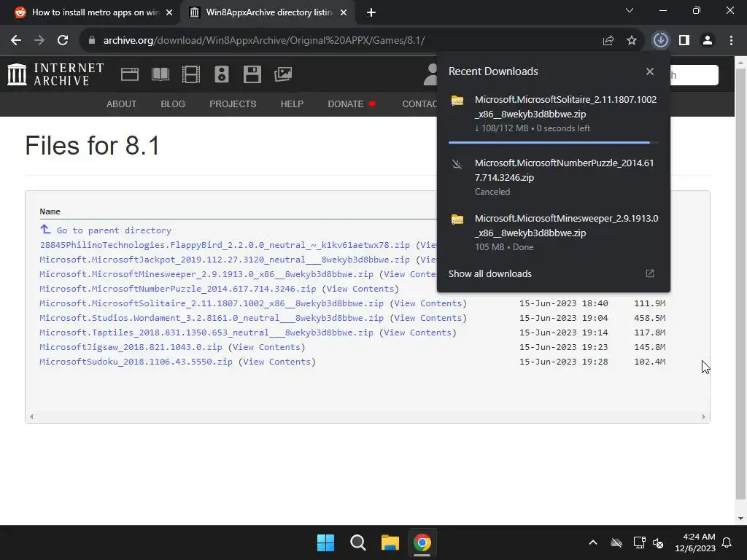747x560 pixels.
Task: Download Wordament zip file link
Action: [212, 318]
